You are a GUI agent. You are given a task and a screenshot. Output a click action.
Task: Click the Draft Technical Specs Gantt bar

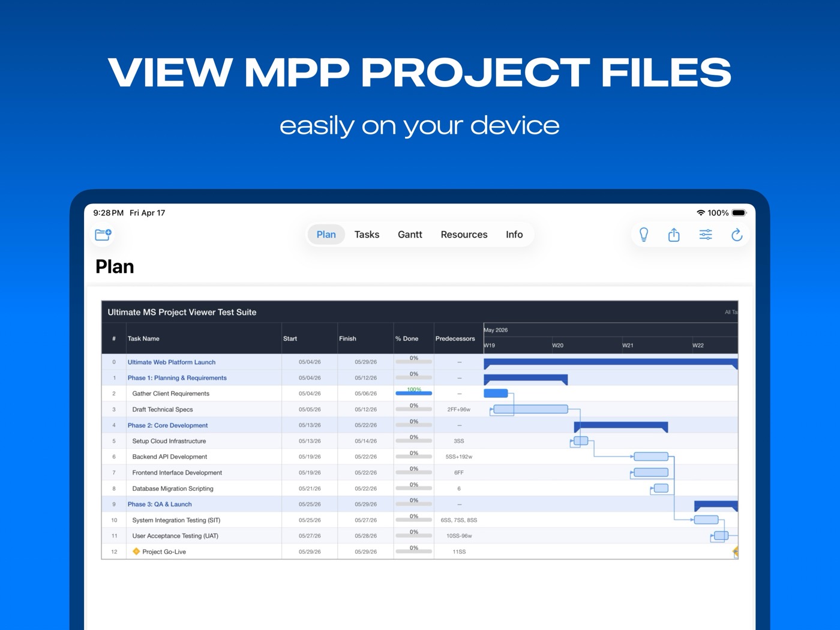[530, 409]
